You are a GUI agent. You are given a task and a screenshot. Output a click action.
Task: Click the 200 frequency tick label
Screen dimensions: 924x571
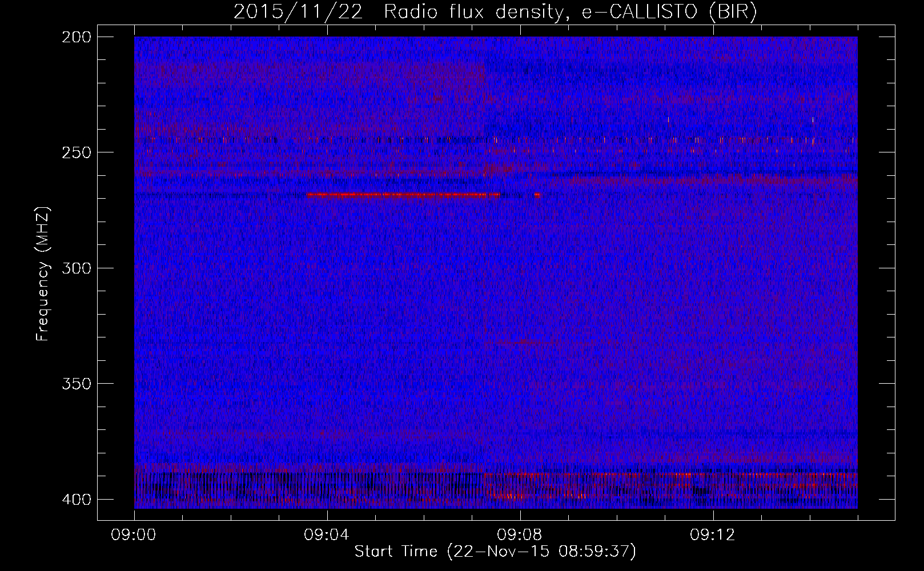77,37
